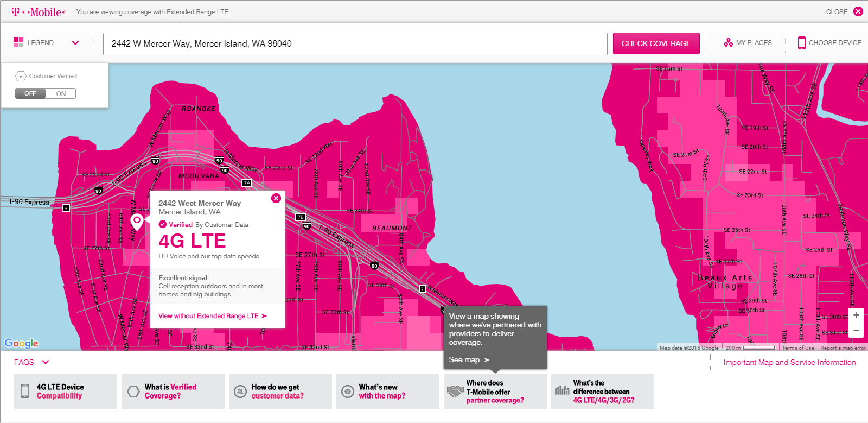
Task: Click target icon on What's new card
Action: pos(348,392)
